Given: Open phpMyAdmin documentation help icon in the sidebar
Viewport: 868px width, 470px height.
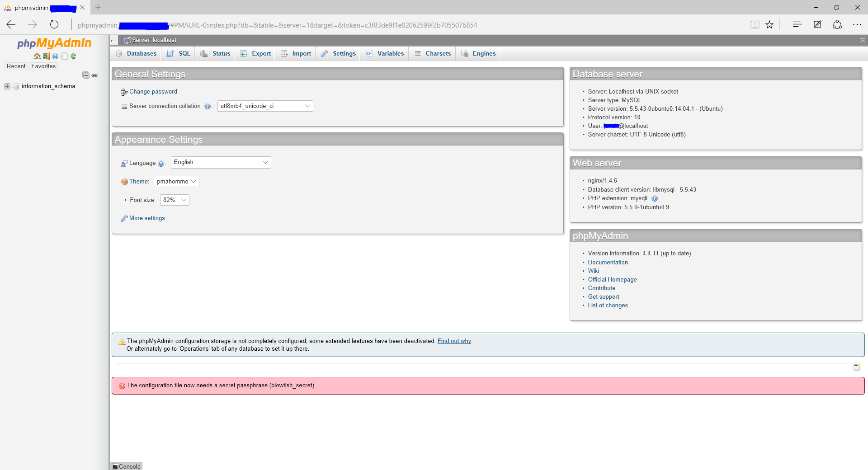Looking at the screenshot, I should (55, 56).
